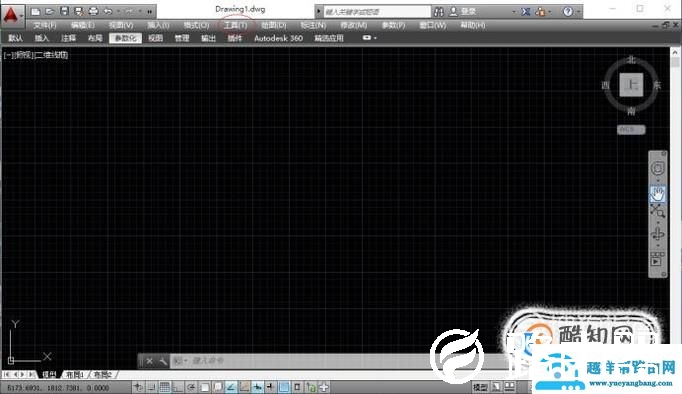Toggle Ortho mode in status bar
Screen dimensions: 682x394
click(x=177, y=387)
